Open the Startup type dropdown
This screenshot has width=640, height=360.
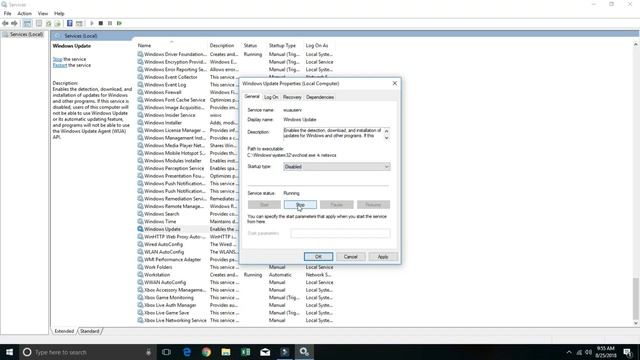click(x=337, y=167)
